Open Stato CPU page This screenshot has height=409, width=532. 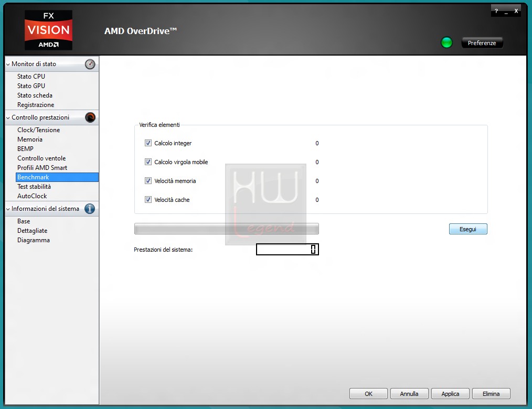point(31,77)
